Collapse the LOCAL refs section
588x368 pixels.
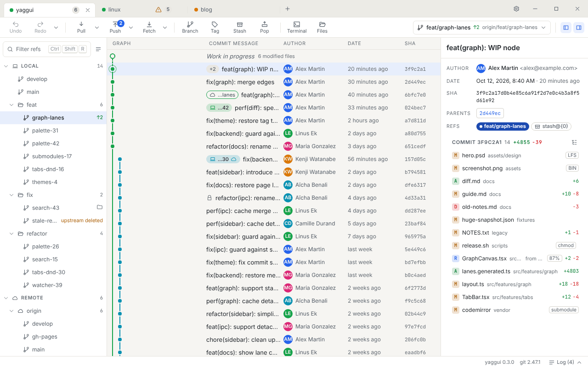[x=6, y=66]
